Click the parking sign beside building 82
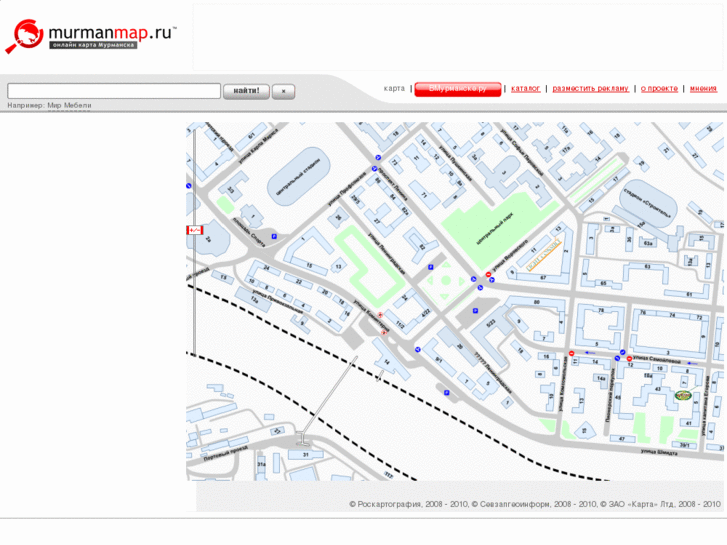This screenshot has width=727, height=545. (431, 267)
